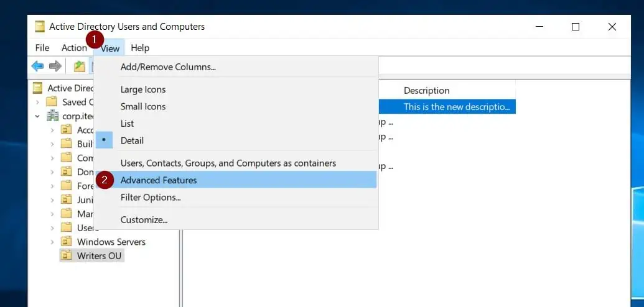This screenshot has width=644, height=307.
Task: Click the Saved Queries folder icon
Action: [x=52, y=102]
